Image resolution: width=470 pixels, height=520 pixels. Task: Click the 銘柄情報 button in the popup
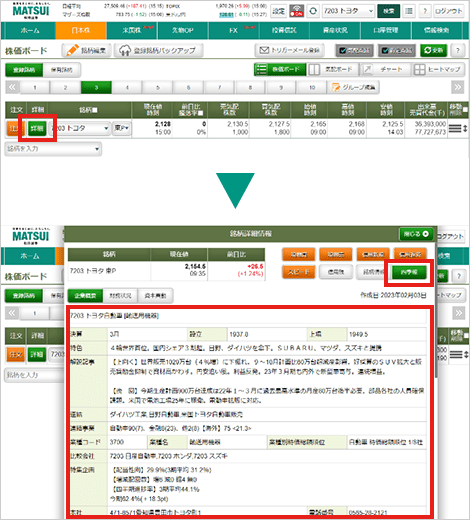click(x=373, y=272)
